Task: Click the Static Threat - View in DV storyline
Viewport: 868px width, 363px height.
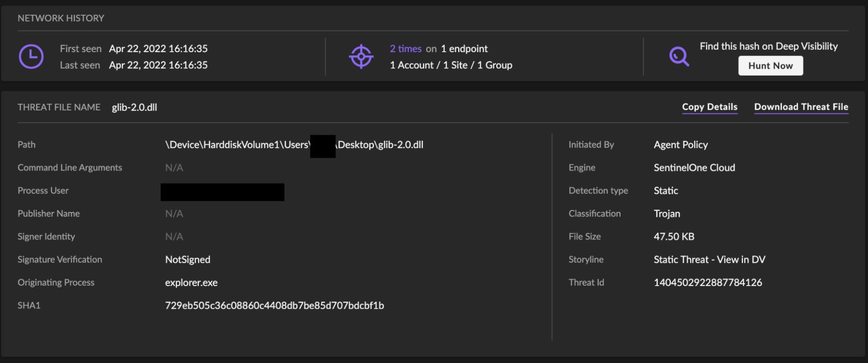Action: (710, 260)
